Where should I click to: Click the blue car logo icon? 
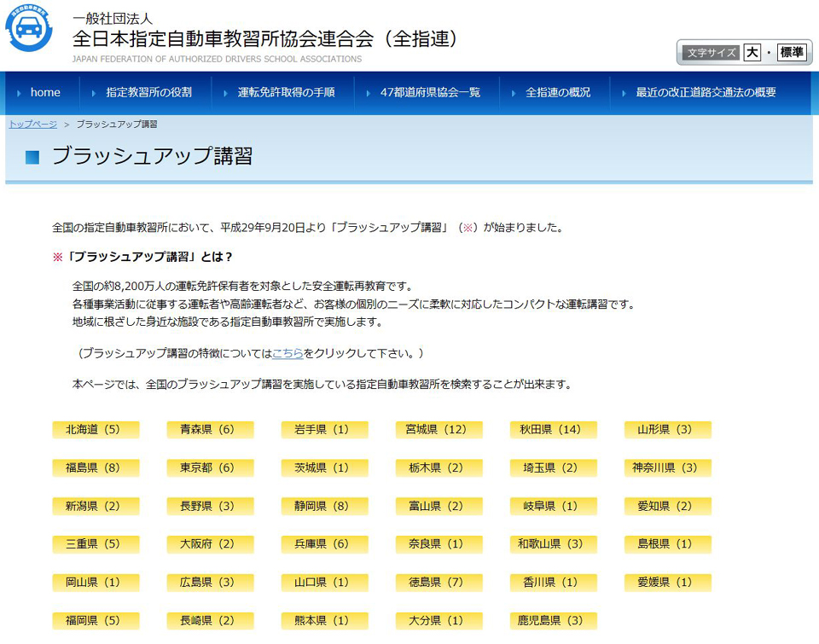[29, 30]
